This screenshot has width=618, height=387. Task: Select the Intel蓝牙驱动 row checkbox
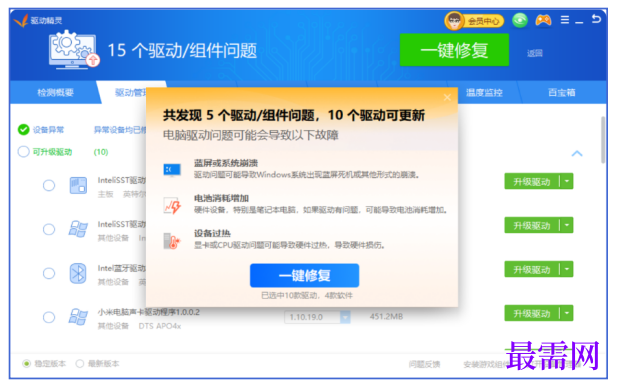(x=49, y=273)
